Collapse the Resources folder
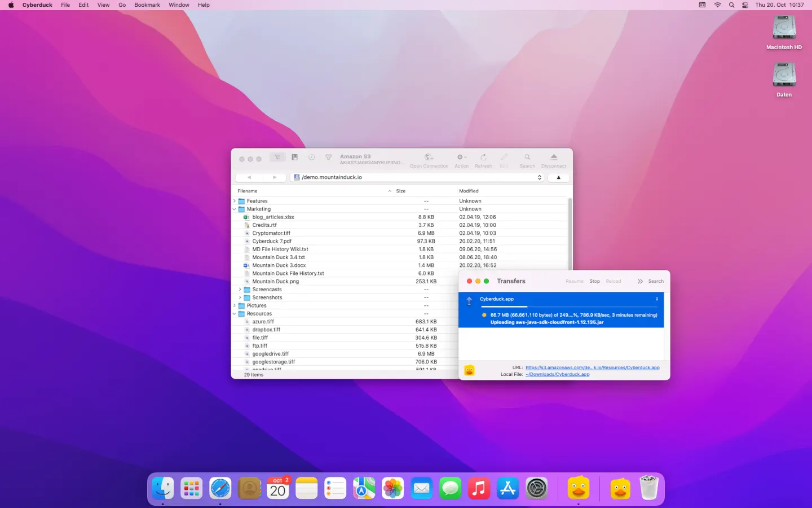The width and height of the screenshot is (812, 508). (x=235, y=314)
